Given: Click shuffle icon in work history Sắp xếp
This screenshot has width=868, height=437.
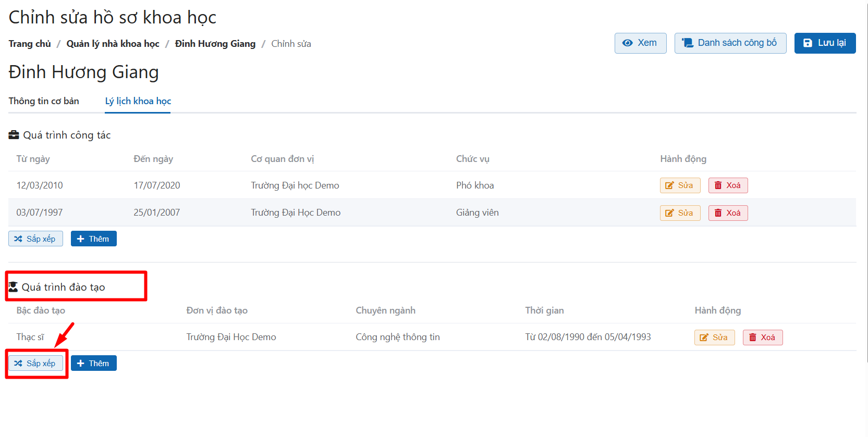Looking at the screenshot, I should 18,239.
